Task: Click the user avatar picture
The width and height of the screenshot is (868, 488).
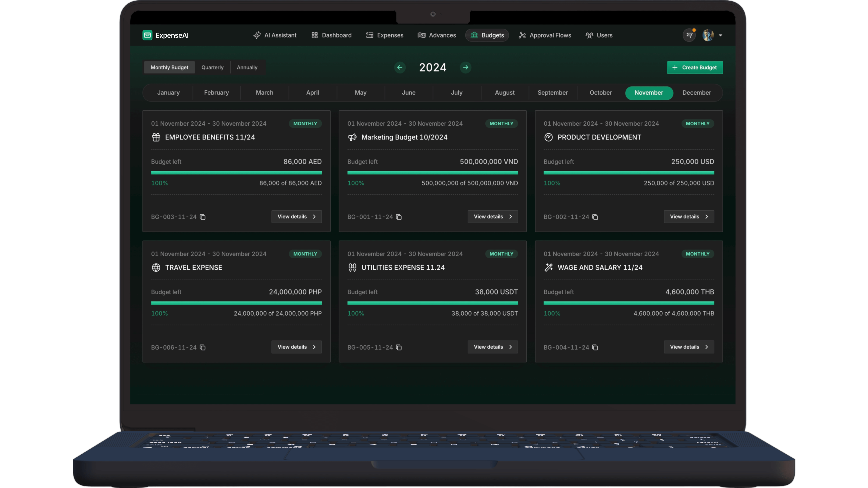Action: coord(708,35)
